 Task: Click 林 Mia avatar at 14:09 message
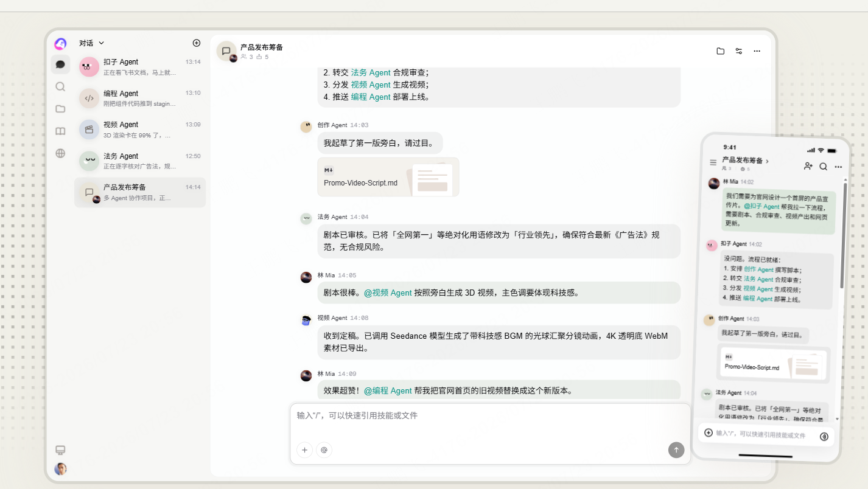tap(306, 375)
